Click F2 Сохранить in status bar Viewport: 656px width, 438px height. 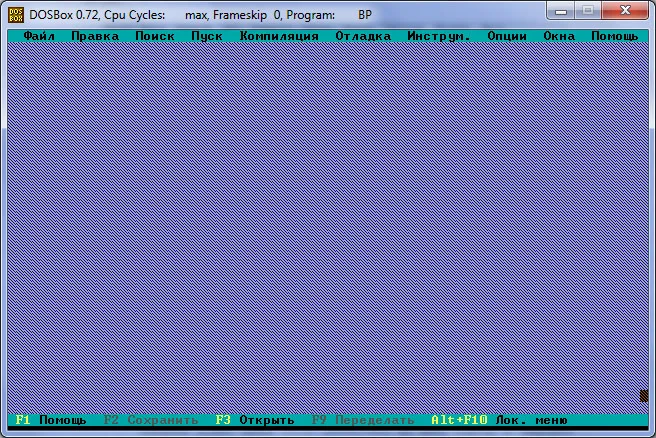[x=151, y=420]
